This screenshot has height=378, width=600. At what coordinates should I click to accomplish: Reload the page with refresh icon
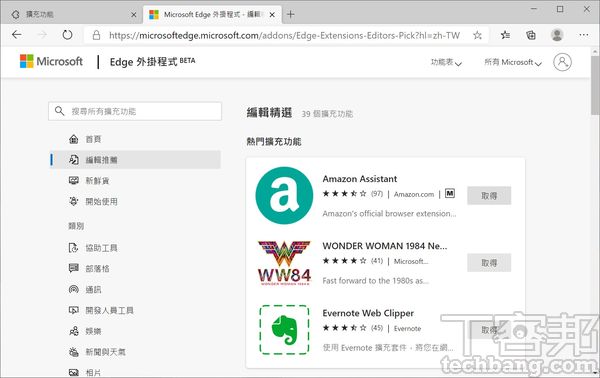[x=67, y=35]
